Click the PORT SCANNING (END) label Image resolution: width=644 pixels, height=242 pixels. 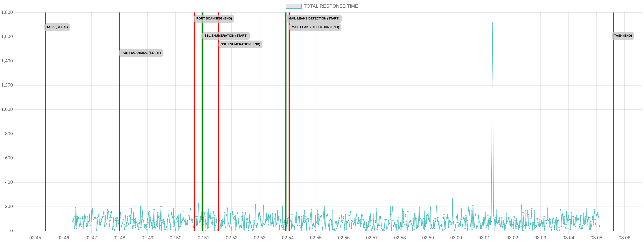click(214, 19)
